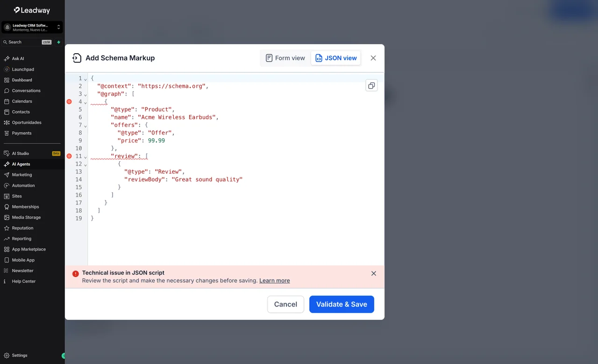Click line number 19 in gutter

78,218
